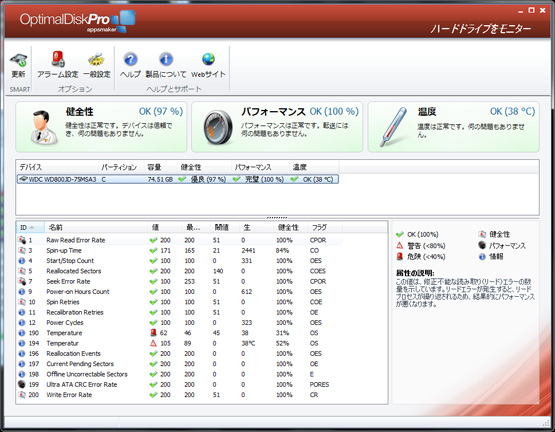Click the 更新 (refresh SMART) icon

pyautogui.click(x=18, y=60)
